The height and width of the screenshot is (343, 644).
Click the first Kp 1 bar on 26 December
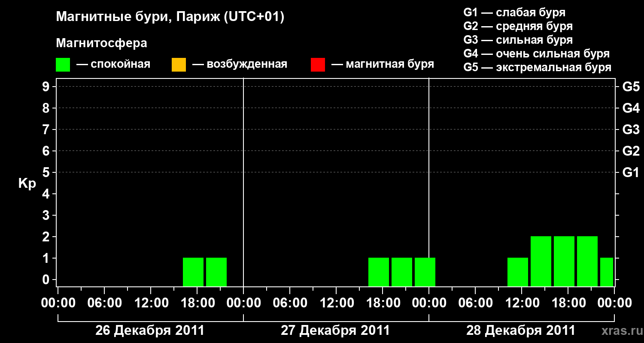[x=193, y=272]
